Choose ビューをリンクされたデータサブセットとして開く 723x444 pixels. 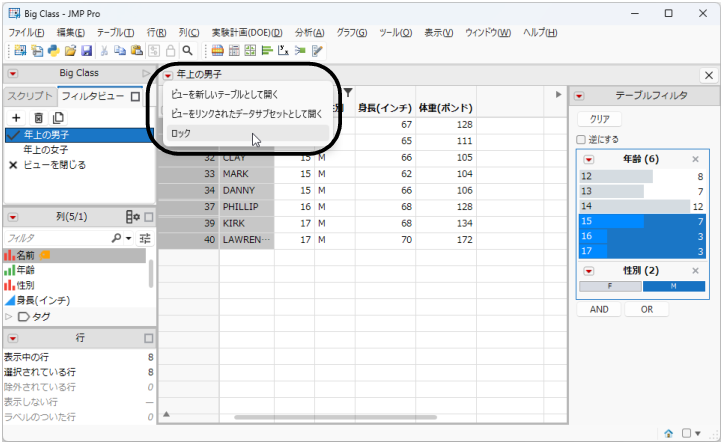click(248, 114)
